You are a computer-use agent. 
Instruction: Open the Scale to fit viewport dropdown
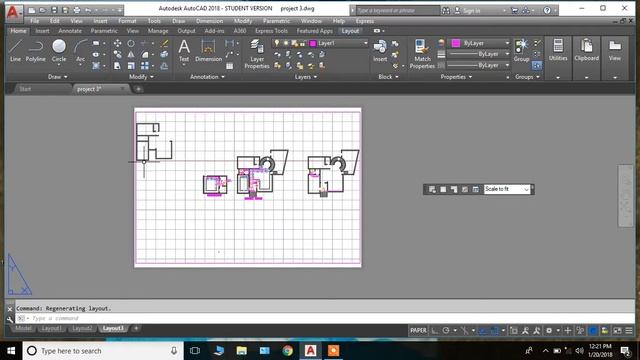click(x=507, y=189)
